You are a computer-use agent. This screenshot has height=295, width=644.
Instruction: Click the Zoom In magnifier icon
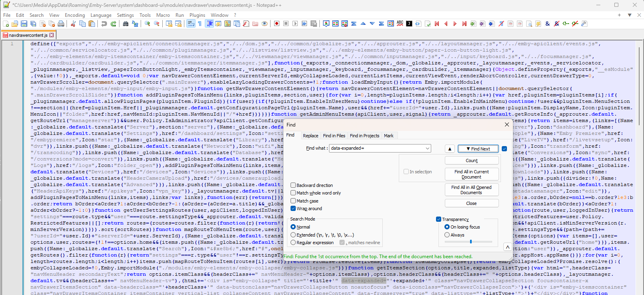(x=147, y=24)
